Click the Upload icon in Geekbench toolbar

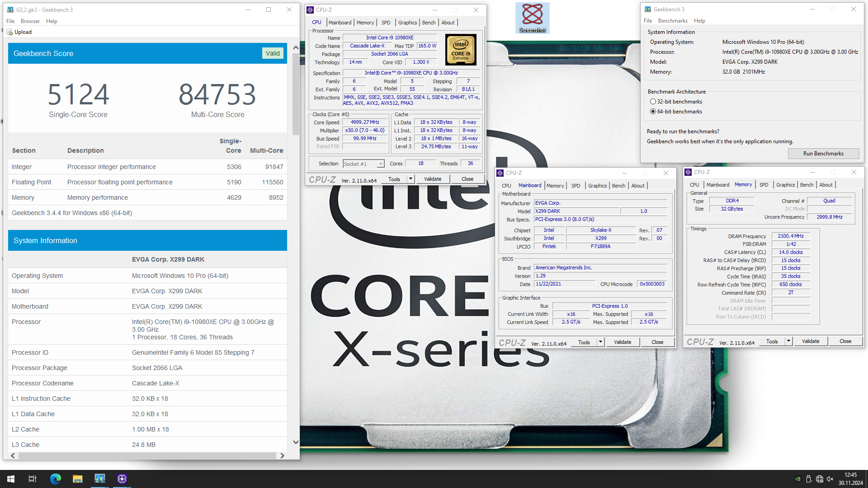pyautogui.click(x=9, y=32)
